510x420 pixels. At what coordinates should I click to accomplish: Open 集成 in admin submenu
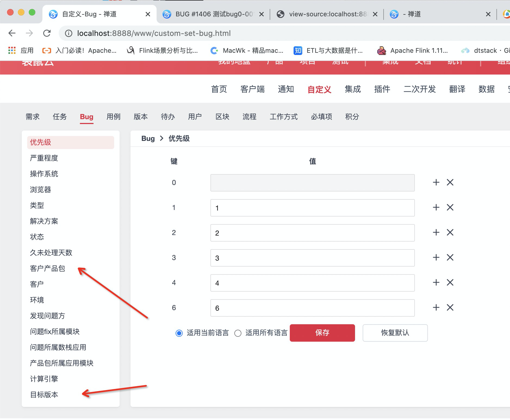point(353,89)
